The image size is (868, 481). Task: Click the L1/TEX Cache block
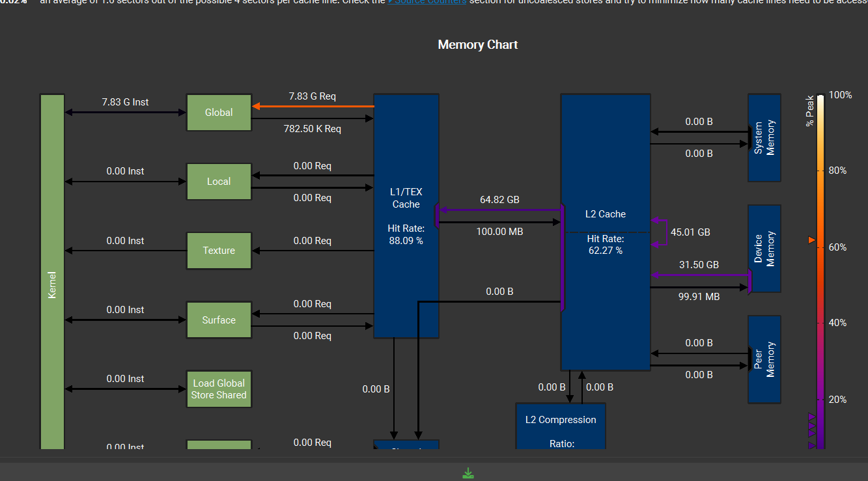406,215
